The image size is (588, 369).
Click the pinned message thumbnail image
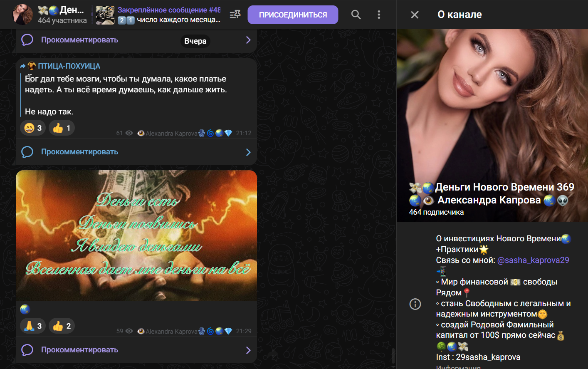point(105,15)
